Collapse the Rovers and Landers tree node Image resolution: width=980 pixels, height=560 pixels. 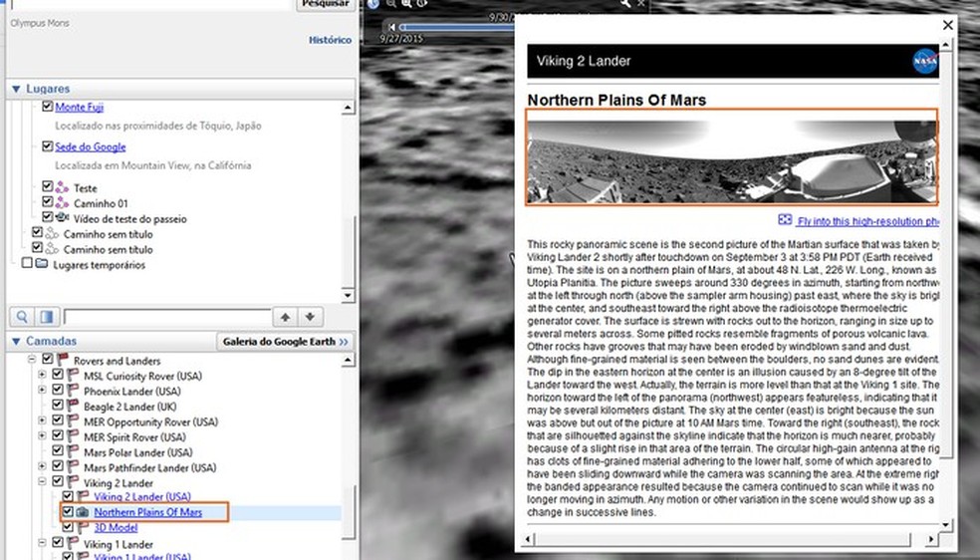coord(32,360)
